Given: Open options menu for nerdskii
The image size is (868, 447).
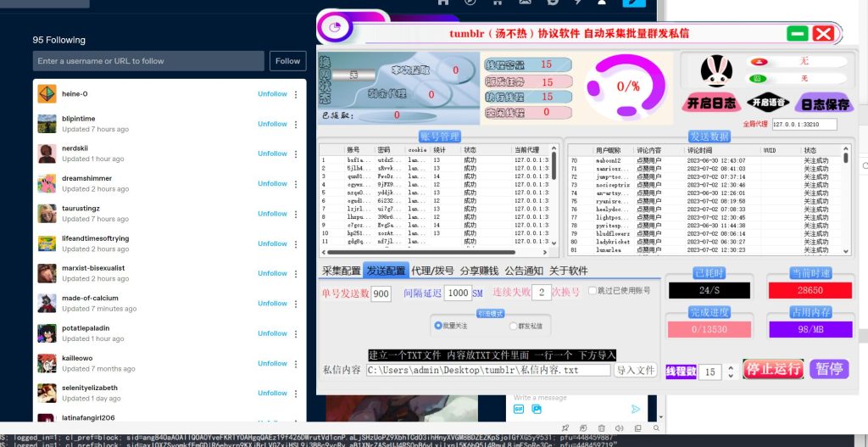Looking at the screenshot, I should (x=296, y=154).
